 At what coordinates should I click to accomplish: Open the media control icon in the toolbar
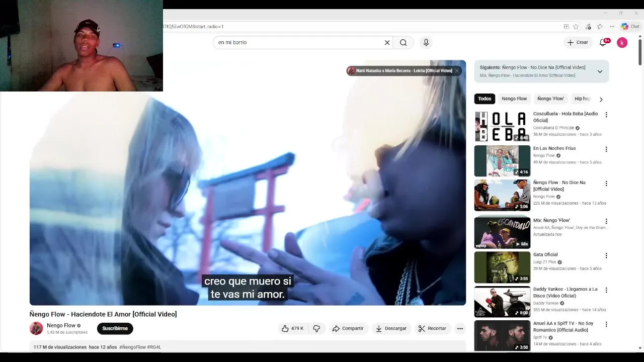click(588, 27)
